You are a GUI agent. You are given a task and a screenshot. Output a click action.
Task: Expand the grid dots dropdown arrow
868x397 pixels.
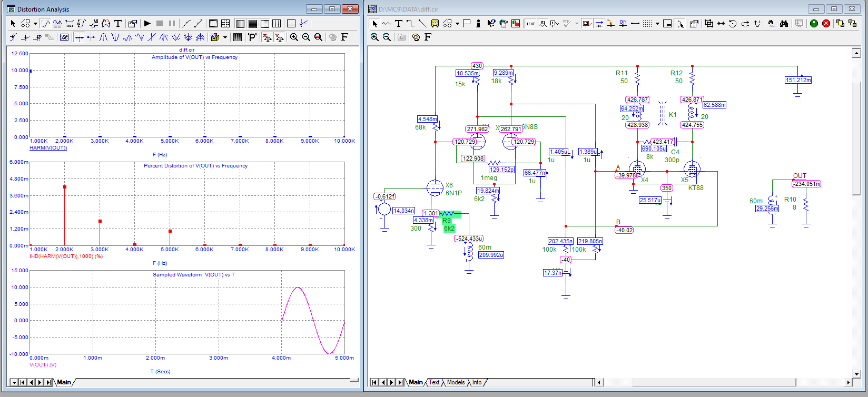pyautogui.click(x=657, y=23)
